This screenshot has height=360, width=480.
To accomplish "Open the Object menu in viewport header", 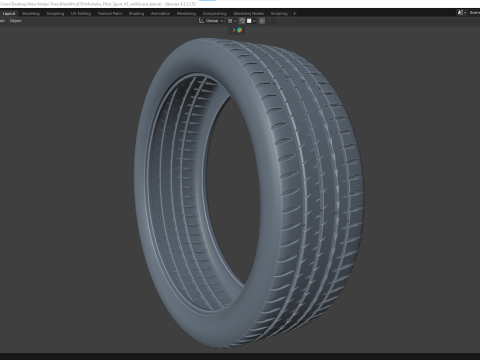I will 15,21.
